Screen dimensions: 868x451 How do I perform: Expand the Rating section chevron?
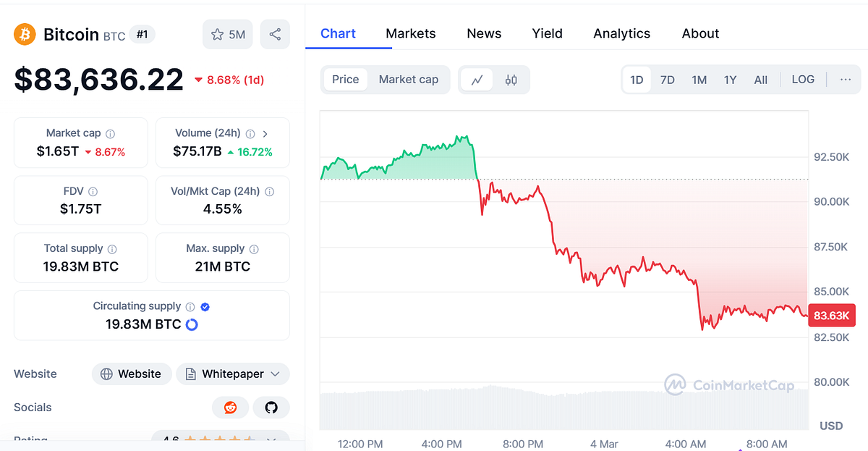272,440
